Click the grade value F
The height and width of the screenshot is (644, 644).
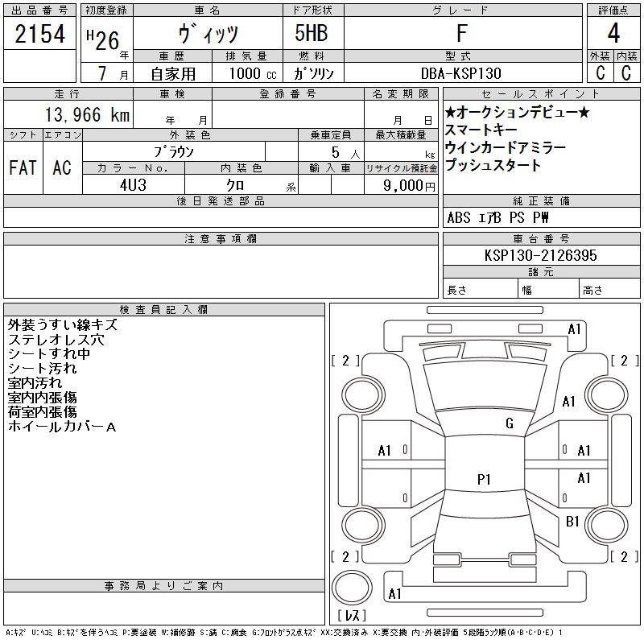pyautogui.click(x=462, y=33)
